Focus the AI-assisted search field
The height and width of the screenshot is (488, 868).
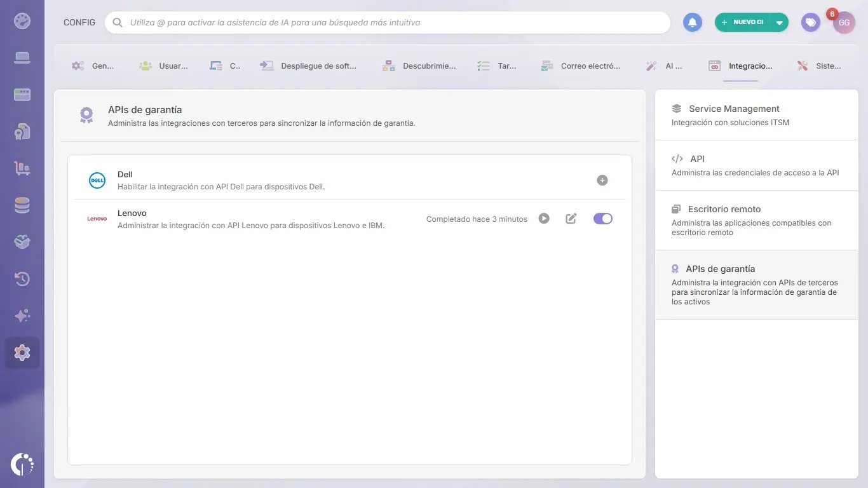point(388,22)
